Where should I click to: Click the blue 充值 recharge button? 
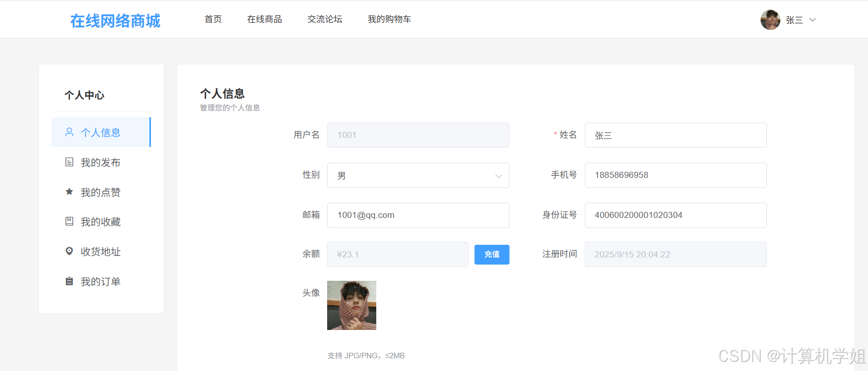(x=492, y=254)
